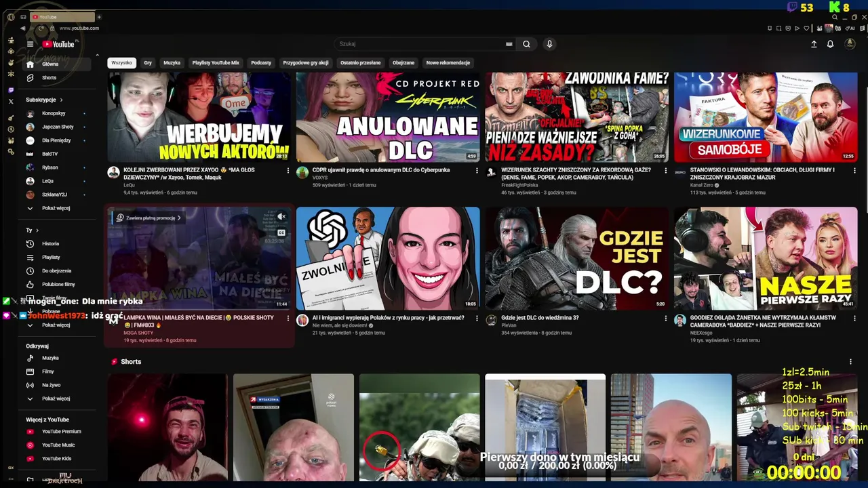Select the Przygodowe gry akcji chip
This screenshot has width=868, height=488.
point(306,63)
